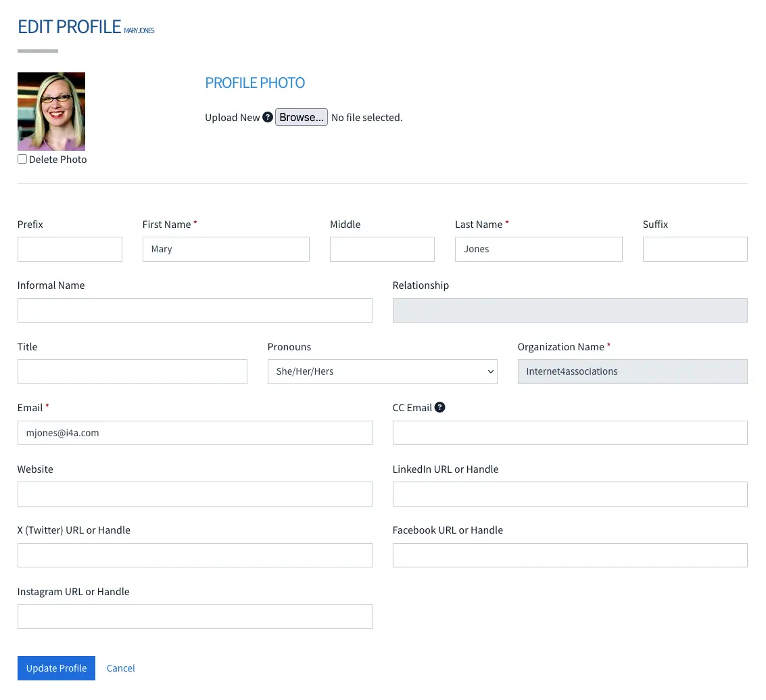Click the LinkedIn URL or Handle field

click(x=570, y=494)
